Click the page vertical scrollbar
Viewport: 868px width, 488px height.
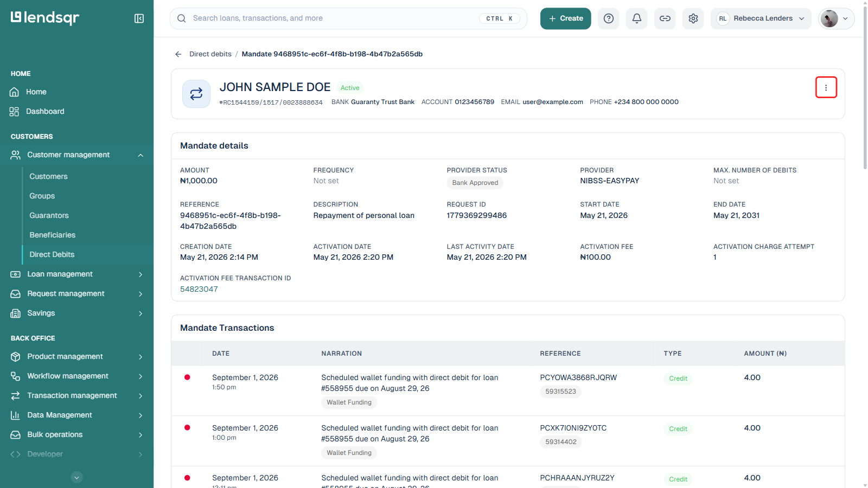865,87
